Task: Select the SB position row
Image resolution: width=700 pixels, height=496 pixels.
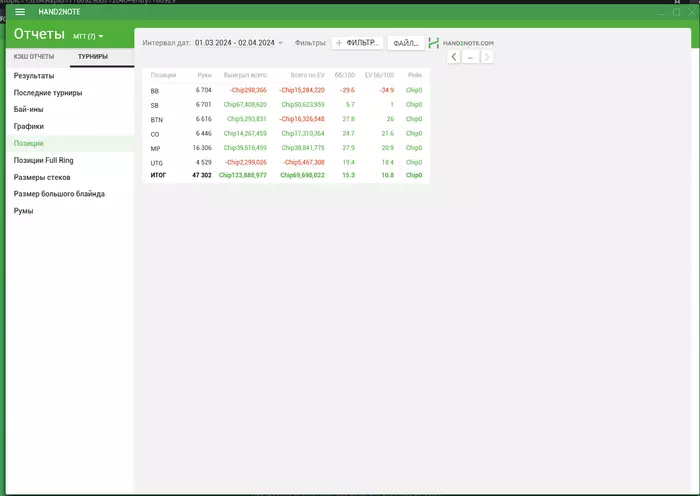Action: coord(286,105)
